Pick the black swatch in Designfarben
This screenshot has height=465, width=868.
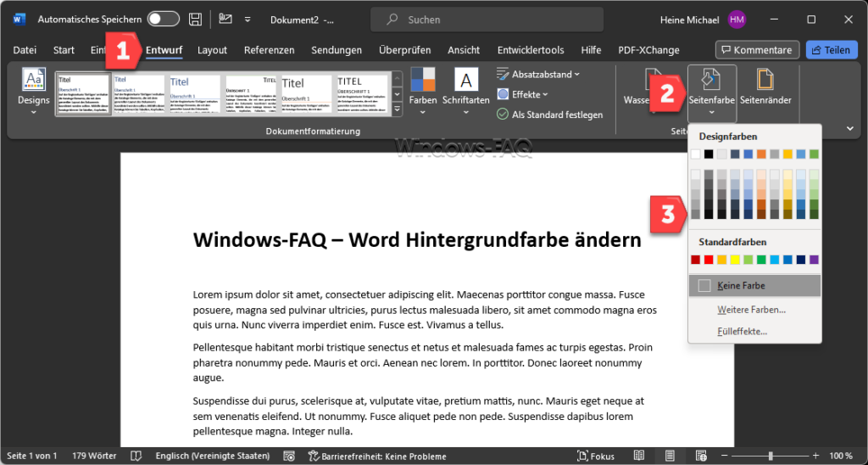[x=709, y=154]
